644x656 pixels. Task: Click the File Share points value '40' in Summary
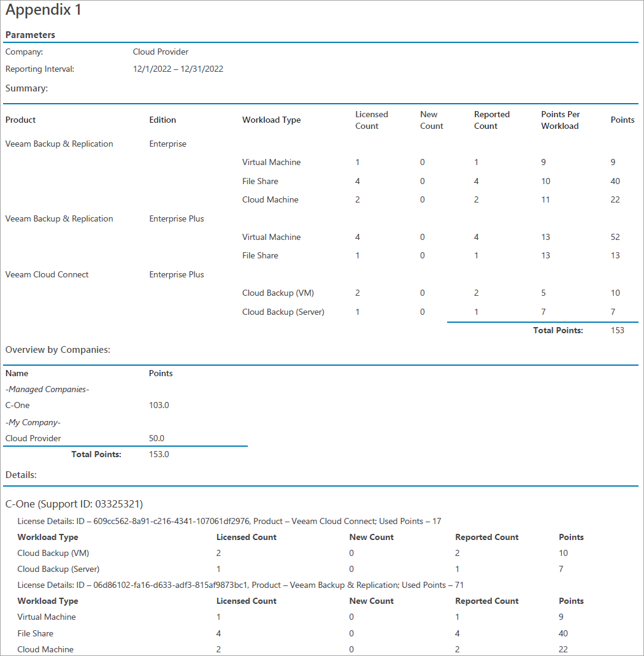[615, 181]
